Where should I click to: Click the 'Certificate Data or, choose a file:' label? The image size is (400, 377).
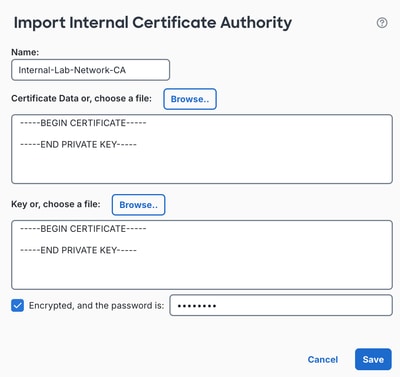(81, 98)
